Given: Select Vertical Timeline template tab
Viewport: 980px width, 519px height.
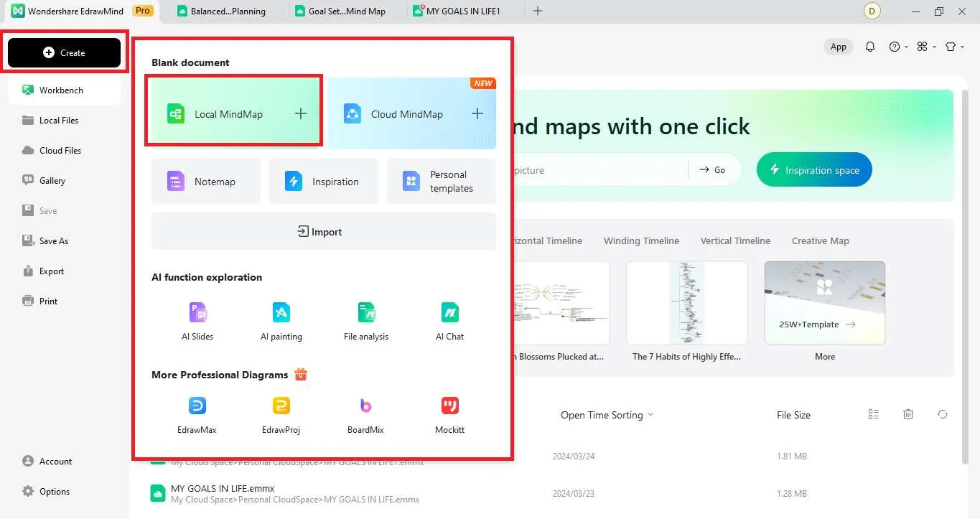Looking at the screenshot, I should pos(735,240).
